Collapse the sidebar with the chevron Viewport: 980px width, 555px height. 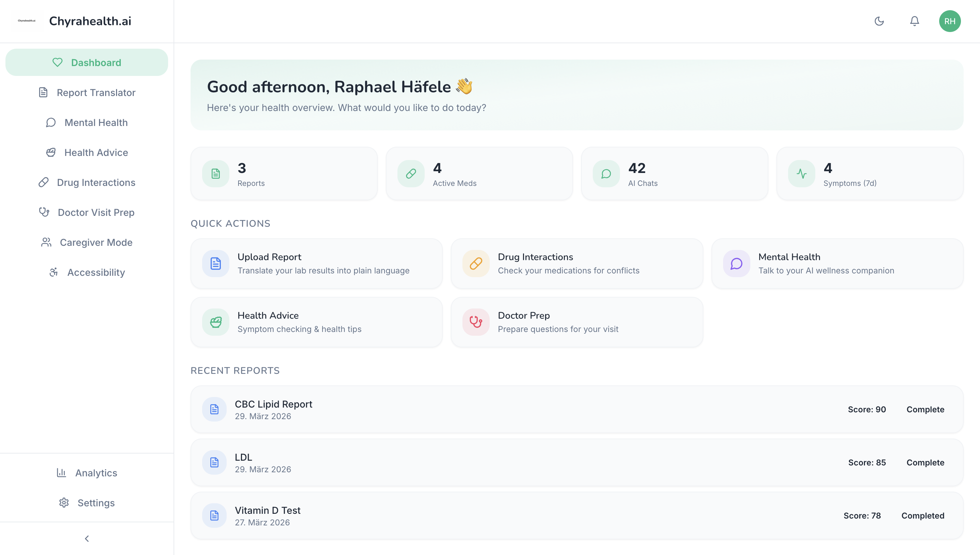coord(87,538)
